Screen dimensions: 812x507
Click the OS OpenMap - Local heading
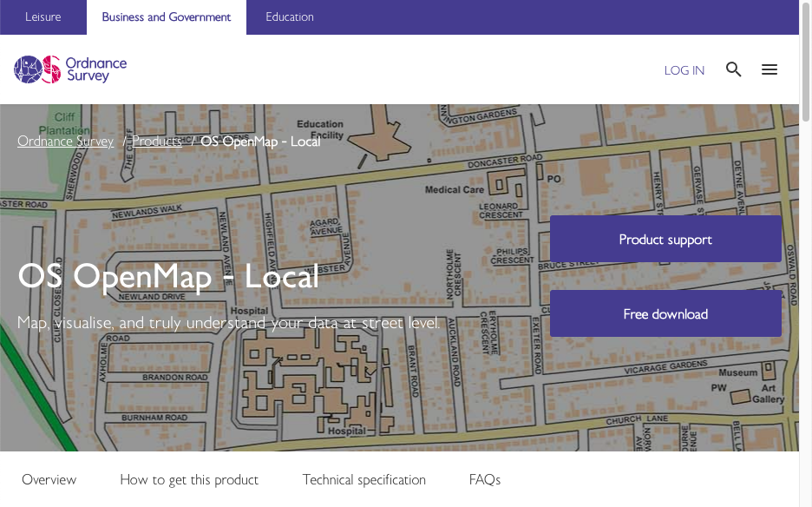(x=168, y=276)
